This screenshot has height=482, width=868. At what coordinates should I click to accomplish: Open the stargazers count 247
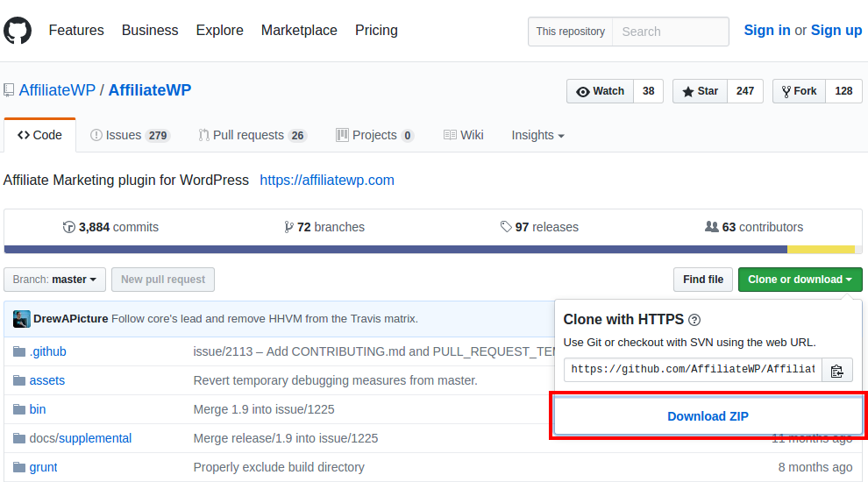click(745, 91)
